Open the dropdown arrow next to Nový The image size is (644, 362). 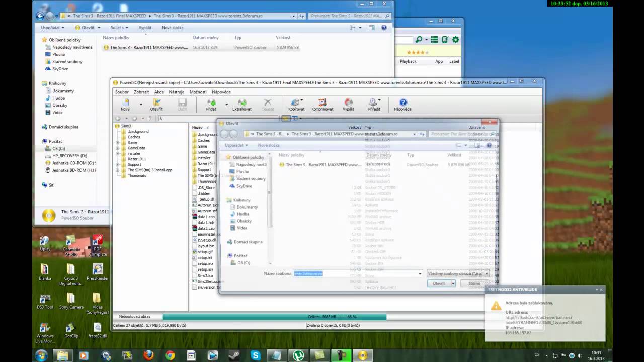[141, 105]
